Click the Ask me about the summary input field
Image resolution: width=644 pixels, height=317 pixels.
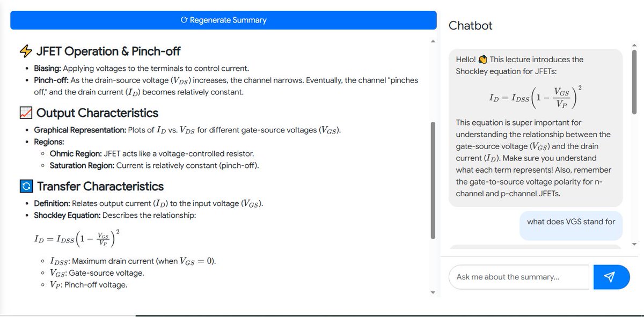coord(518,277)
